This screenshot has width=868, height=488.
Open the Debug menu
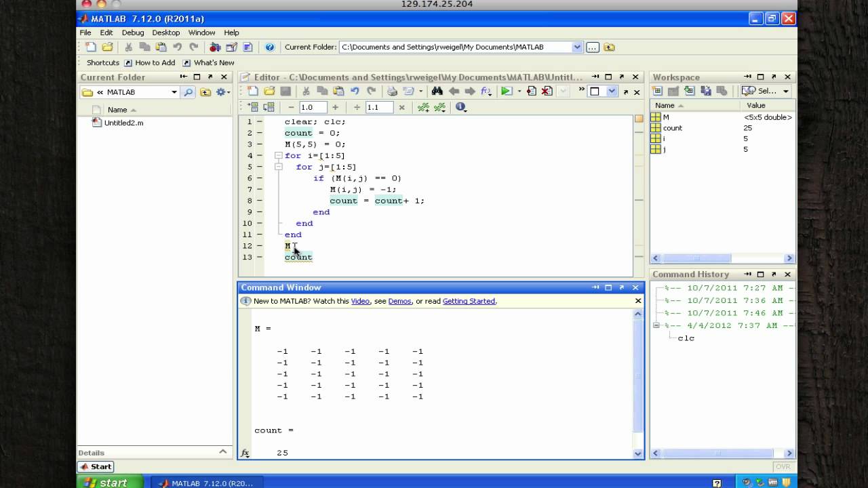click(x=133, y=33)
